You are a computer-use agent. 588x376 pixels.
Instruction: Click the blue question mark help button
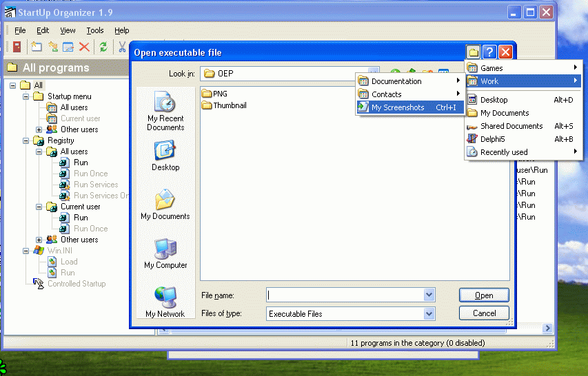point(489,52)
